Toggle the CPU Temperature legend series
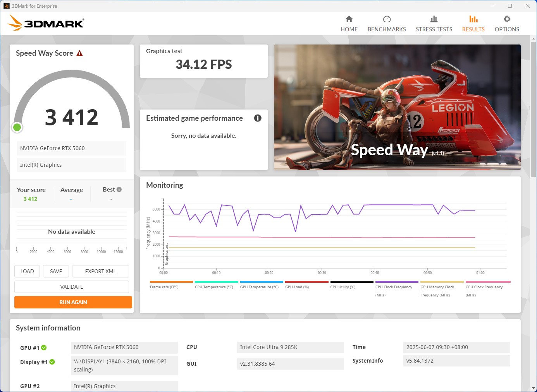The image size is (537, 392). click(x=214, y=287)
